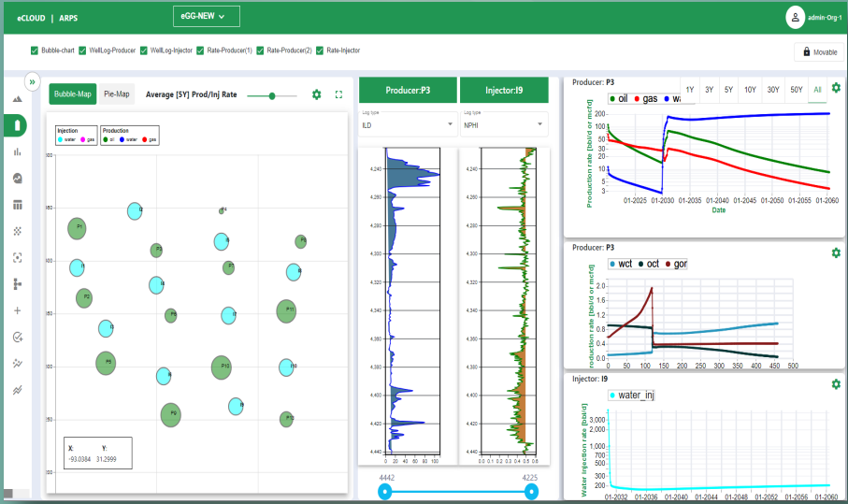Switch to Pie-Map tab
Screen dimensions: 848x504
pyautogui.click(x=117, y=94)
